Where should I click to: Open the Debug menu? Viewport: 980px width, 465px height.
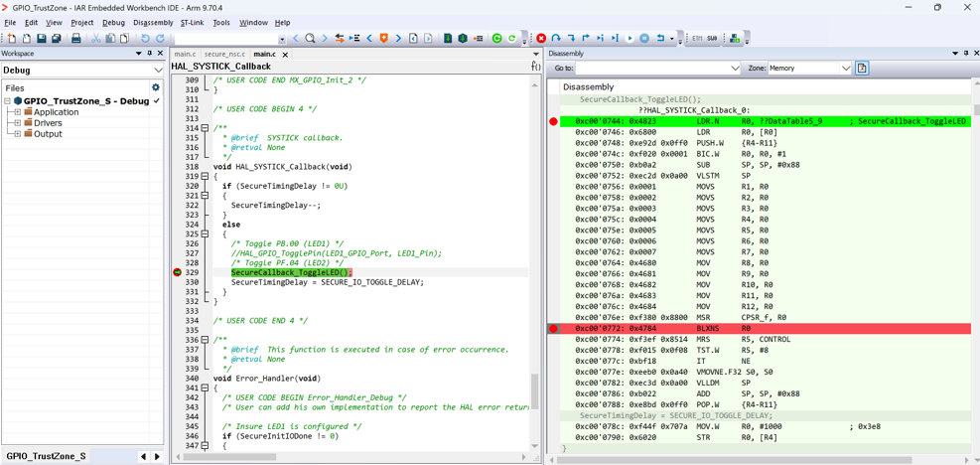click(x=114, y=23)
